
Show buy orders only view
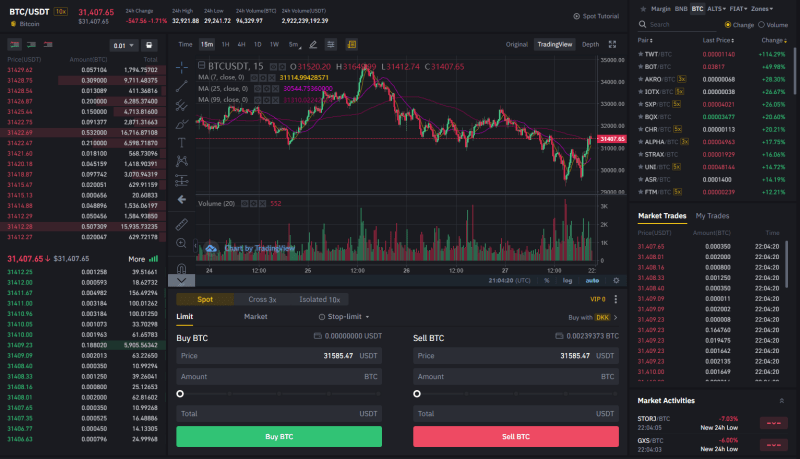coord(31,45)
